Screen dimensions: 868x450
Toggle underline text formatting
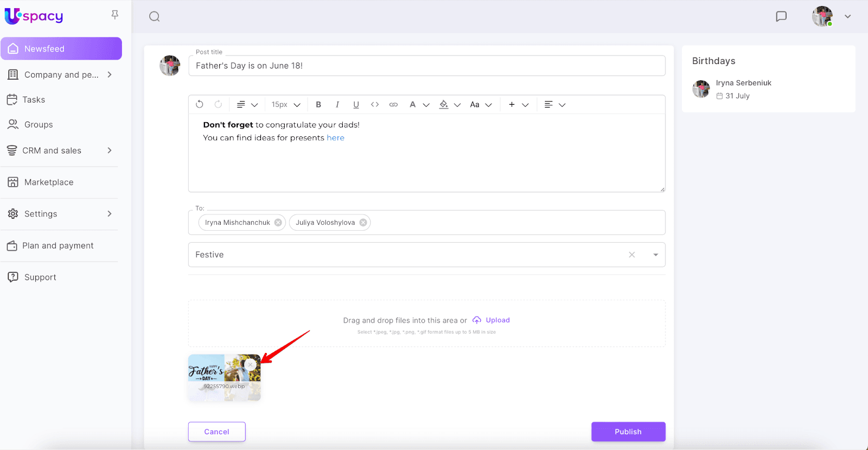(x=356, y=105)
